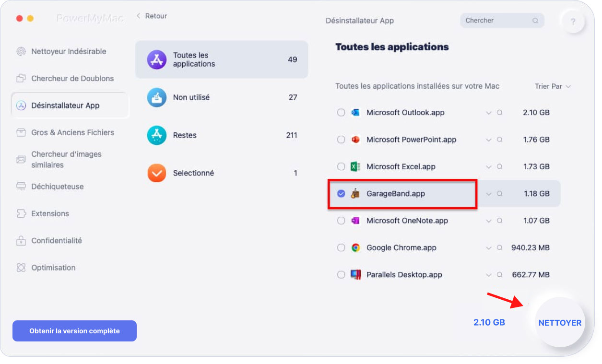Click the GarageBand guitar icon
This screenshot has width=602, height=364.
point(355,194)
